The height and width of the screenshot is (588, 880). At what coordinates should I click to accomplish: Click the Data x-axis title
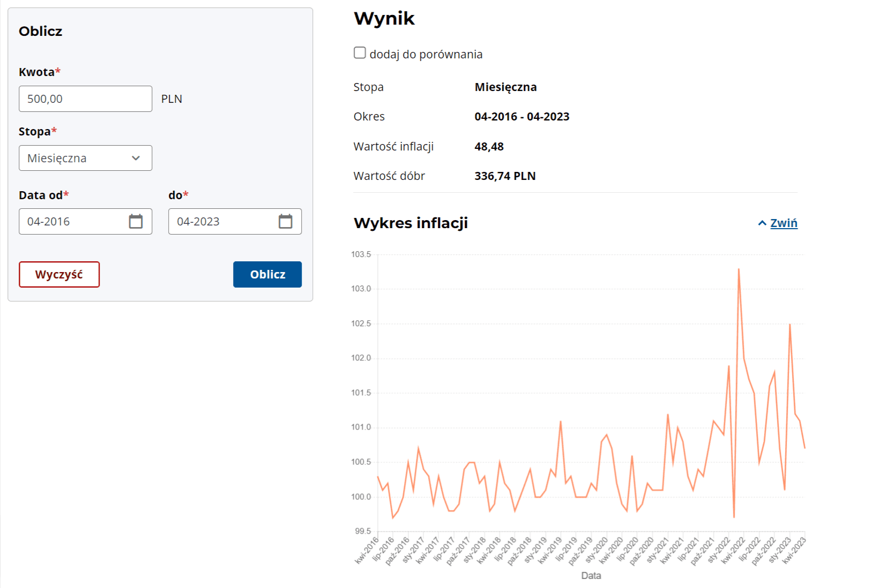[x=591, y=576]
